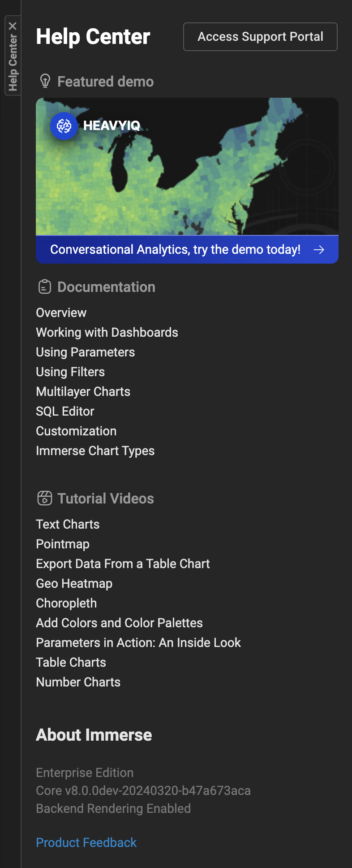This screenshot has height=868, width=352.
Task: Click the Access Support Portal button
Action: pos(260,37)
